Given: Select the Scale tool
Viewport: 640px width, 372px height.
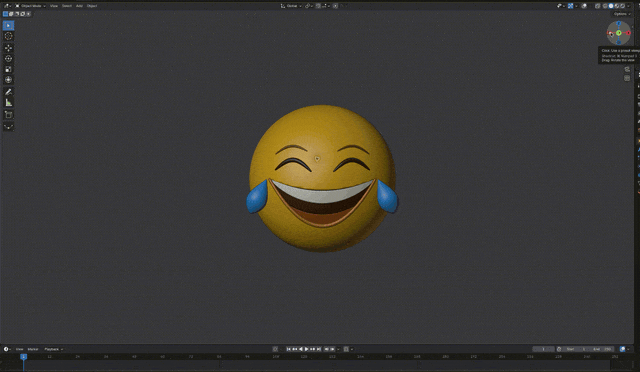Looking at the screenshot, I should pyautogui.click(x=8, y=69).
